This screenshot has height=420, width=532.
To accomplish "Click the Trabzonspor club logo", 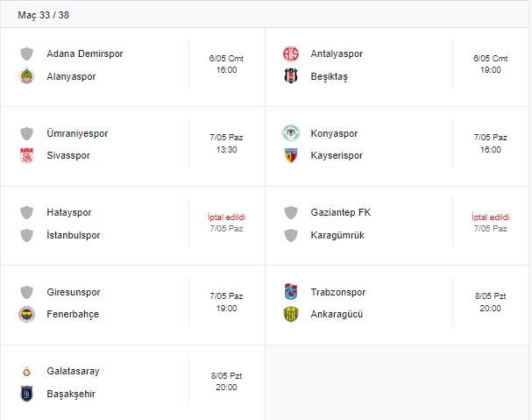I will tap(290, 292).
